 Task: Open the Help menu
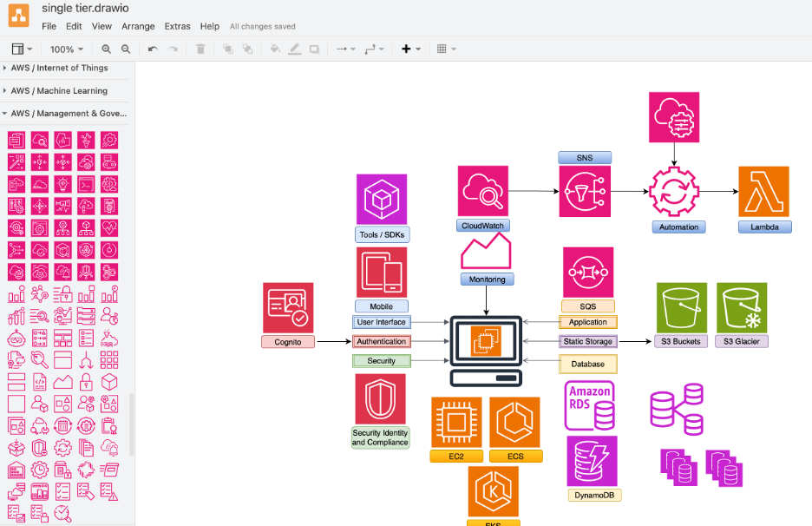pos(210,26)
